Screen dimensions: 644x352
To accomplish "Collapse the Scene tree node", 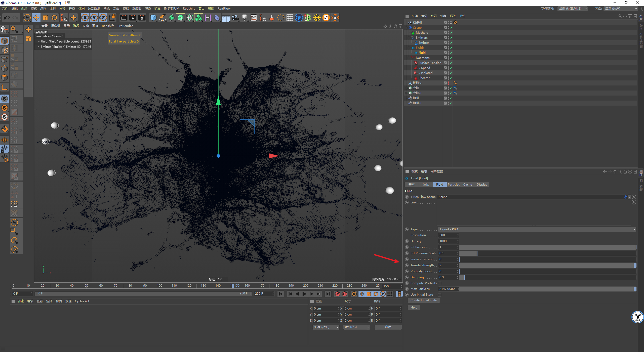I will (406, 28).
